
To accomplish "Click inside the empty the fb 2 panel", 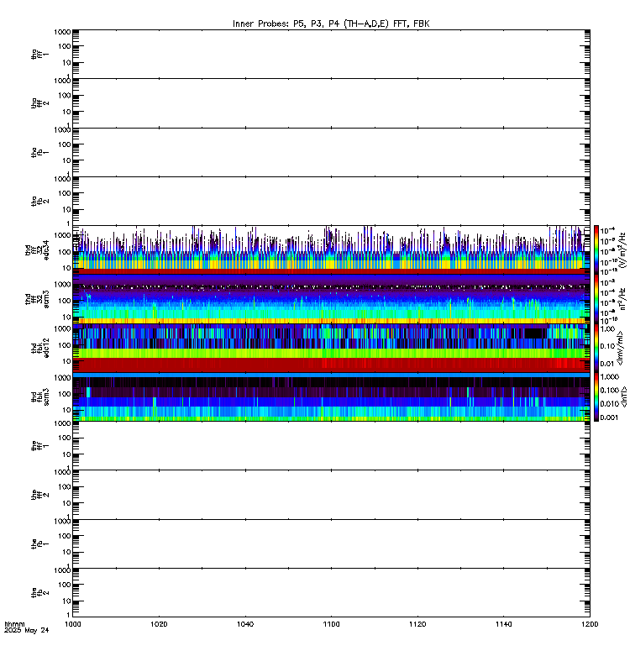I will click(x=331, y=593).
